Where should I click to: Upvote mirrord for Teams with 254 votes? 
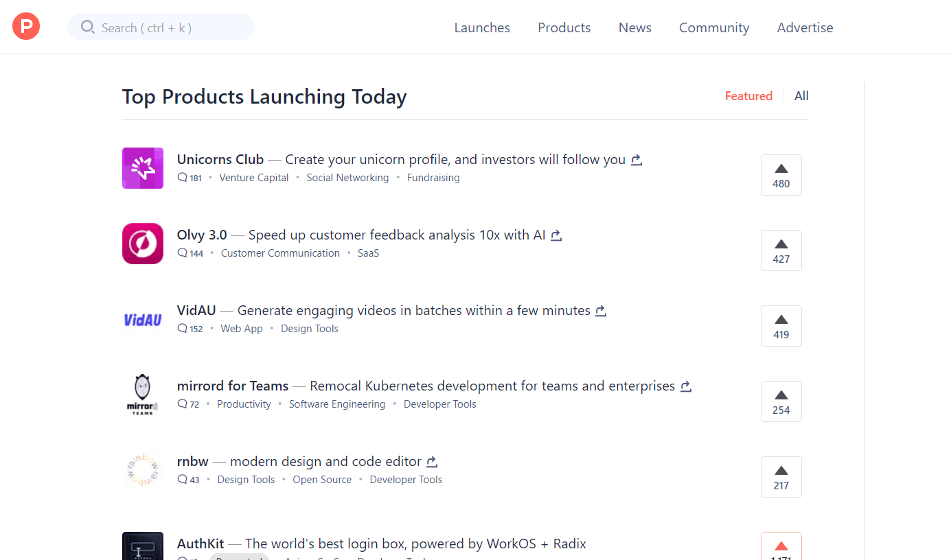tap(781, 401)
